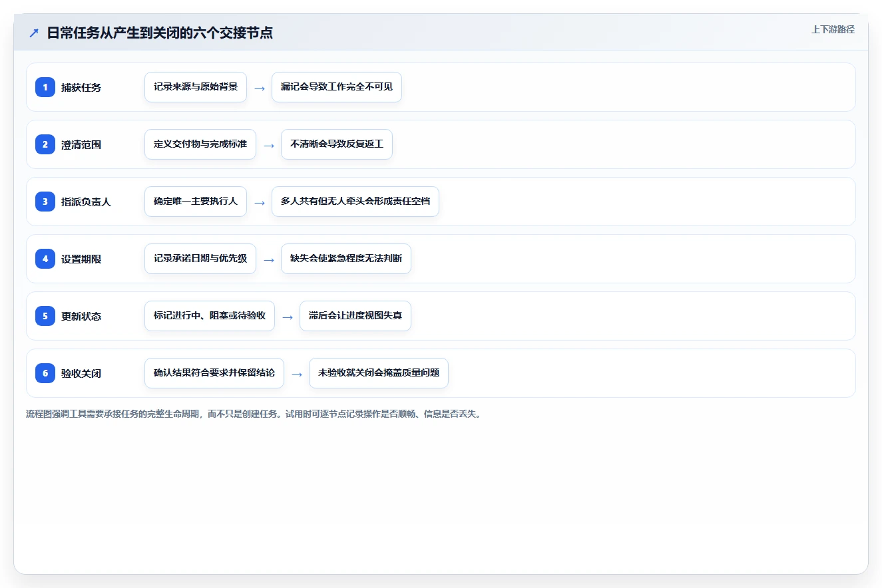Click the arrow icon beside the title
Image resolution: width=882 pixels, height=588 pixels.
coord(34,33)
